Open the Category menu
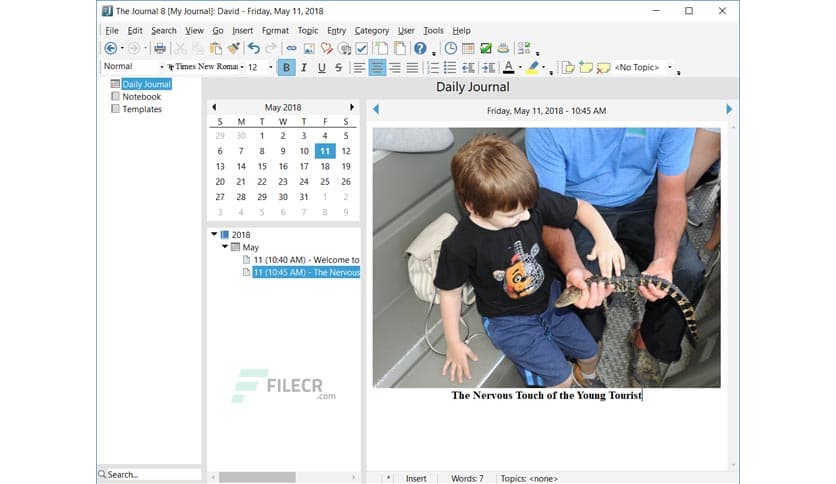This screenshot has height=484, width=836. (371, 31)
